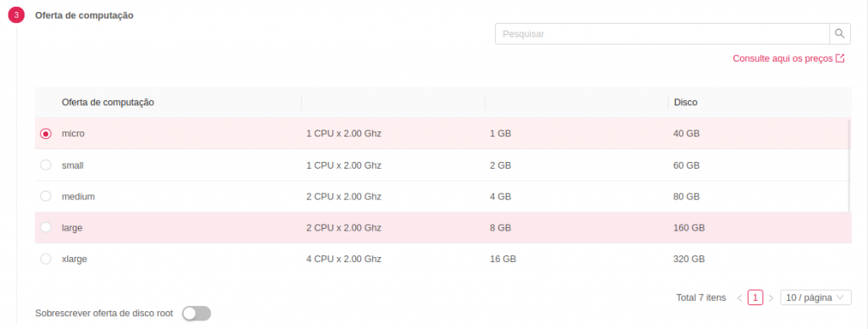Select the micro offering radio button
The image size is (868, 329).
46,133
